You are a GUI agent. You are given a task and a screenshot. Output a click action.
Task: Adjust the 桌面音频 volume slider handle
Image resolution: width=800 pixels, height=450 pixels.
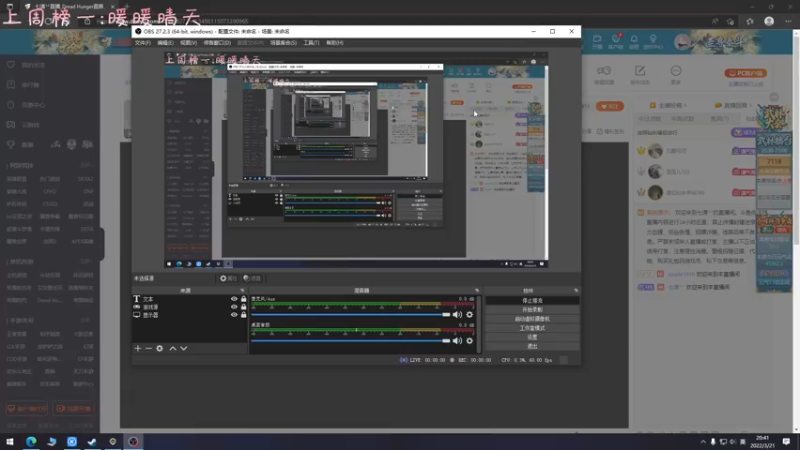[x=446, y=341]
